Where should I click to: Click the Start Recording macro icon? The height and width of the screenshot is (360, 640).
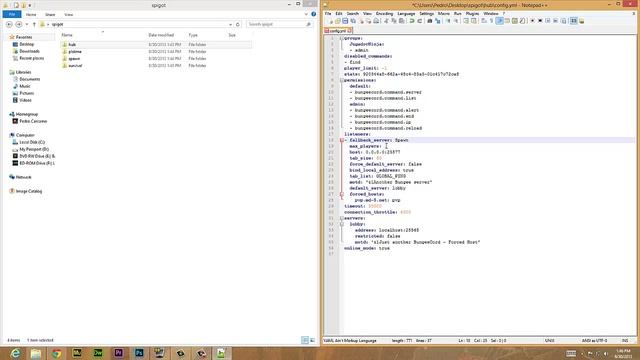tap(532, 21)
